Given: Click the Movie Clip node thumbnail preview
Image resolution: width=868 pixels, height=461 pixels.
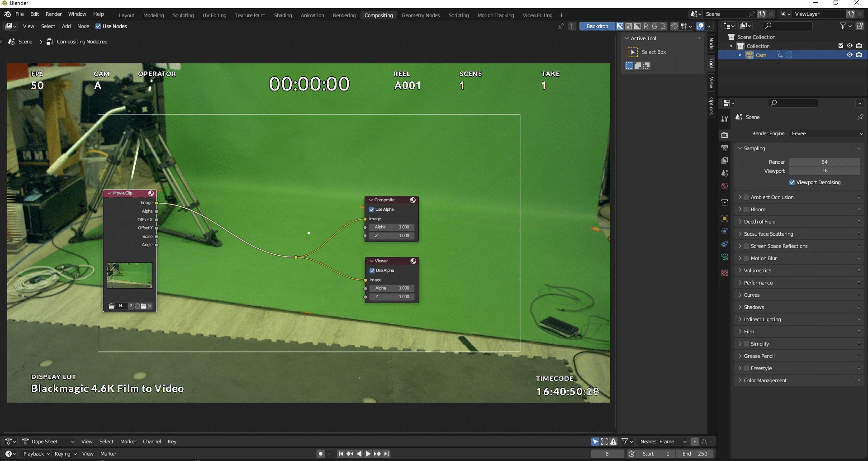Looking at the screenshot, I should pos(130,276).
